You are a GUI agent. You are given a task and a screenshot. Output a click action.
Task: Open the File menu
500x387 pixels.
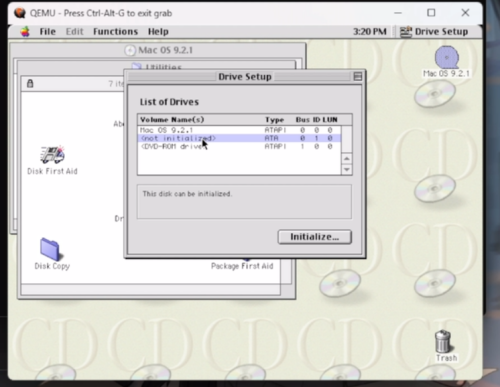pyautogui.click(x=47, y=32)
